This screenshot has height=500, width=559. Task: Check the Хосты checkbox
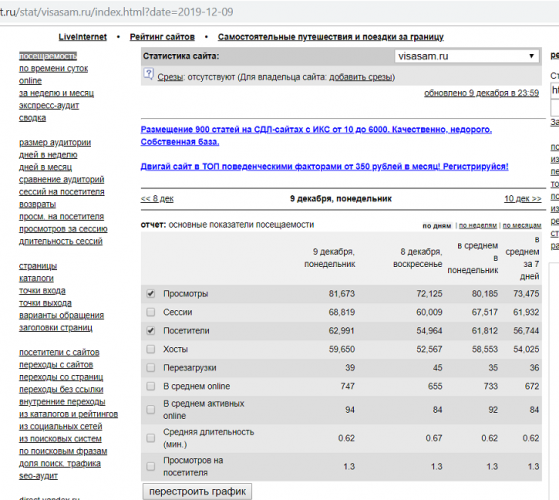point(151,349)
